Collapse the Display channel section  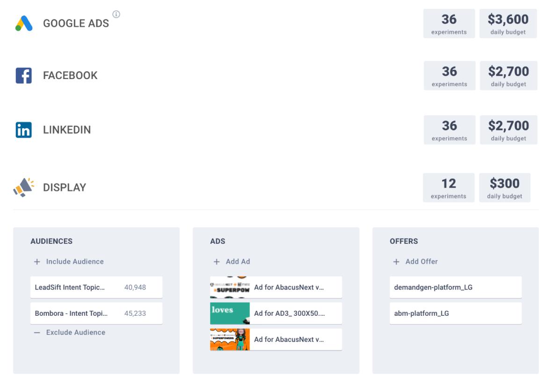tap(65, 187)
